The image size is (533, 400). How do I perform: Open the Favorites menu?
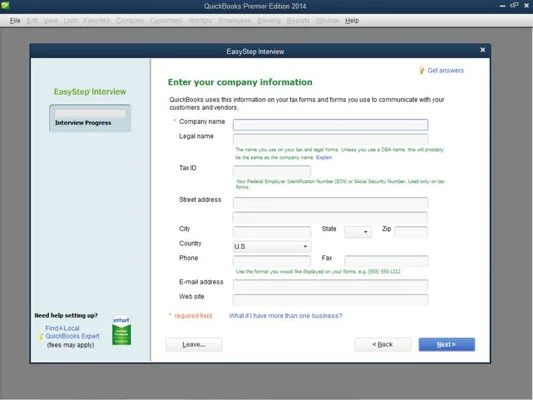tap(97, 21)
